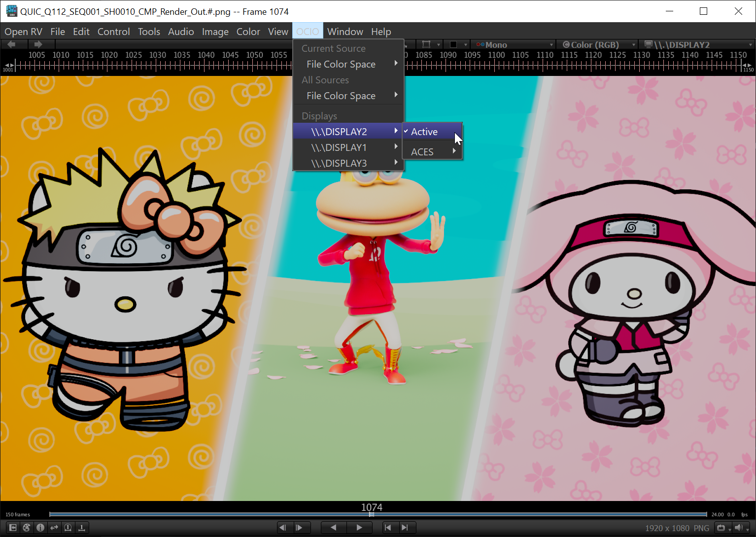The height and width of the screenshot is (537, 756).
Task: Close the open OCIO menu via its menu bar title
Action: click(308, 32)
